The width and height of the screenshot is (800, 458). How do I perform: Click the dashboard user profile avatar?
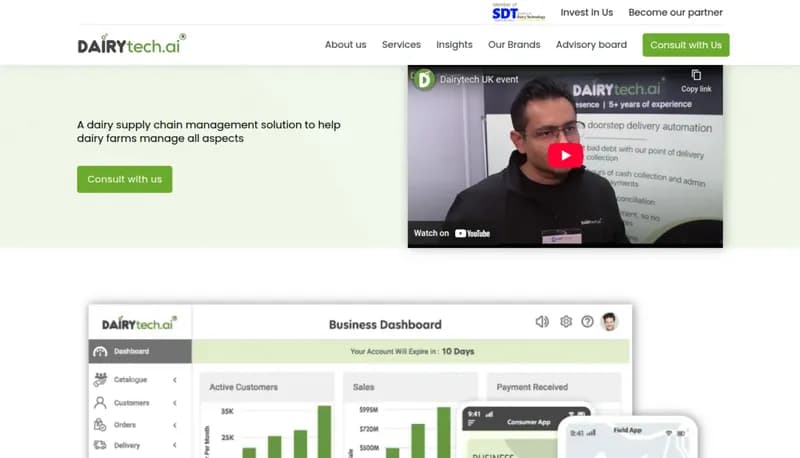[609, 321]
